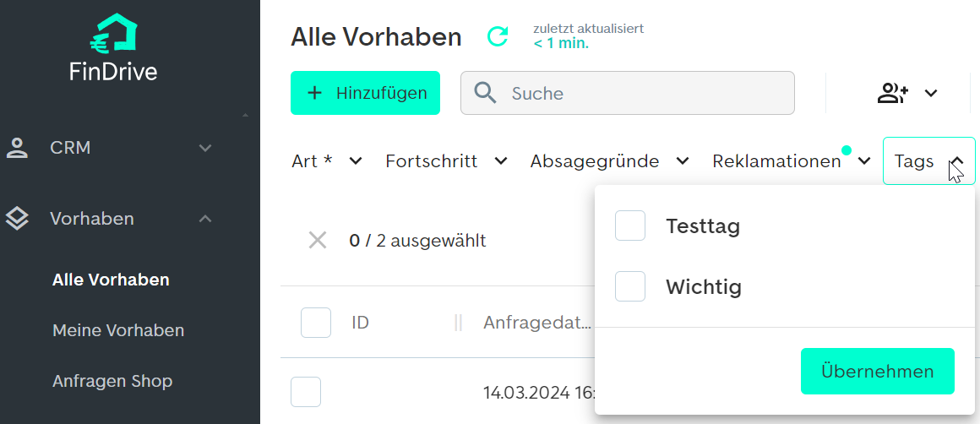The height and width of the screenshot is (424, 980).
Task: Click the Vorhaben layers icon in sidebar
Action: pyautogui.click(x=17, y=219)
